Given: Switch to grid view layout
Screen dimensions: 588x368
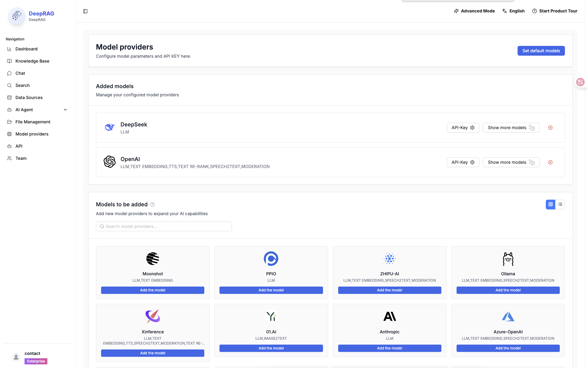Looking at the screenshot, I should [x=550, y=205].
